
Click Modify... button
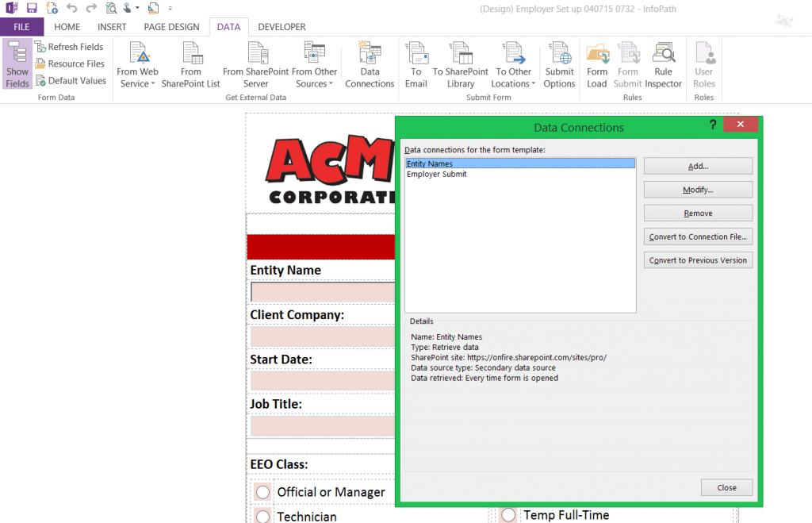(x=698, y=190)
